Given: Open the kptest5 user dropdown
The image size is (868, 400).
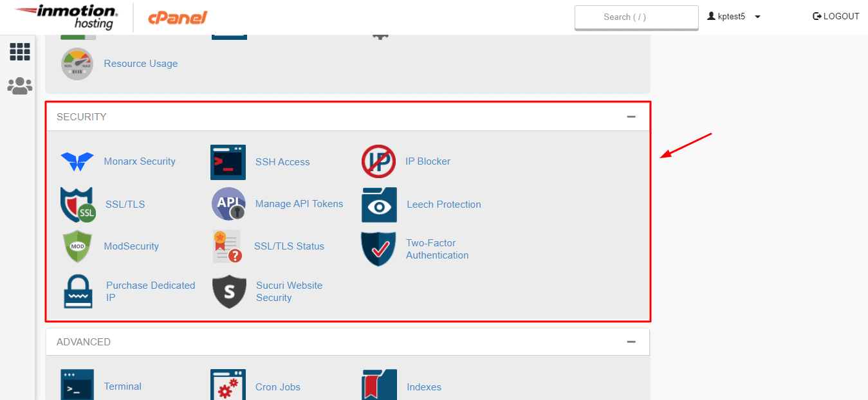Looking at the screenshot, I should coord(734,17).
